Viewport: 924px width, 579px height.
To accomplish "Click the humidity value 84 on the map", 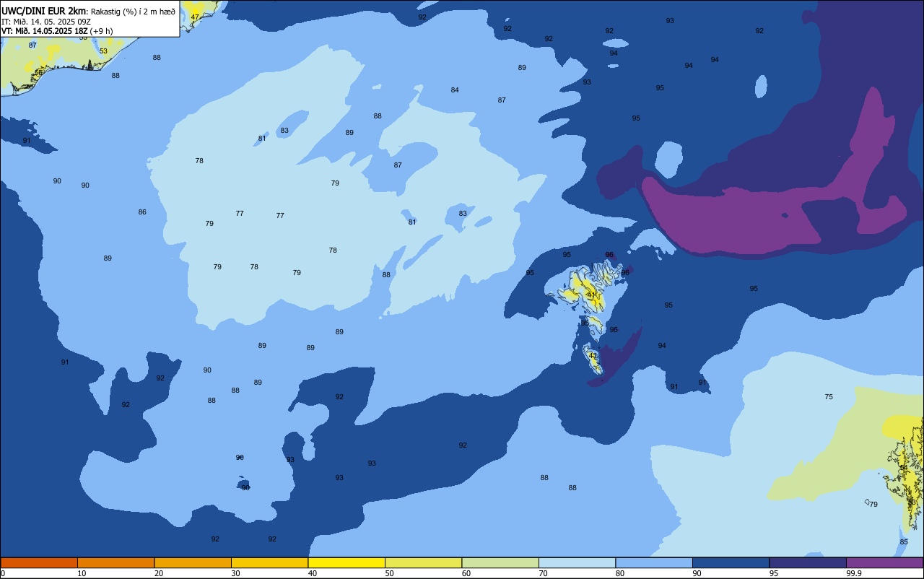I will (455, 90).
